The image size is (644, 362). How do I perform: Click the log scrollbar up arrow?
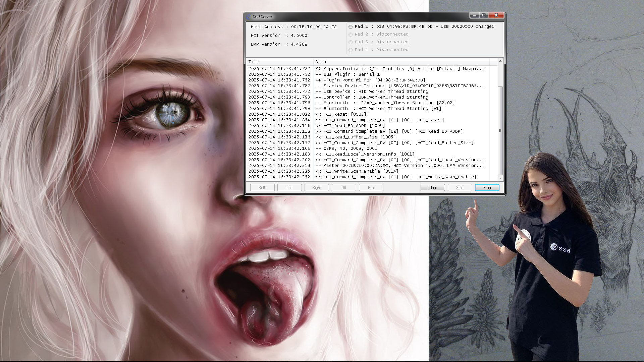coord(500,61)
